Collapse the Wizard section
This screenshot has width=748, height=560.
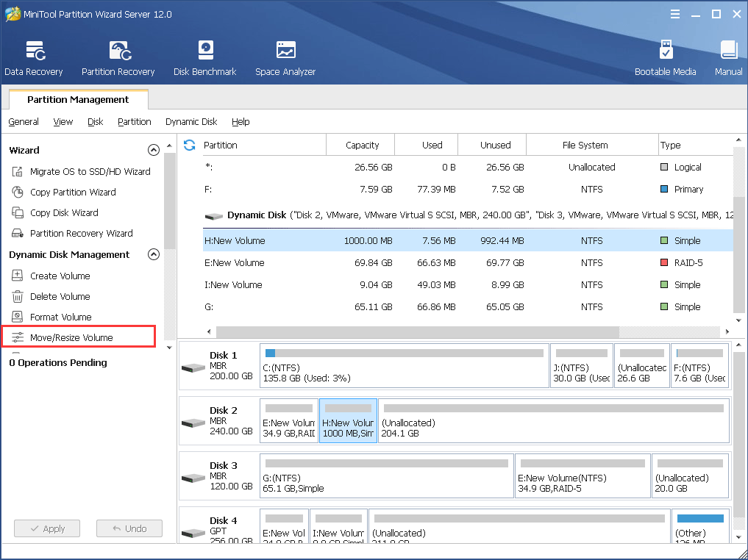[154, 150]
